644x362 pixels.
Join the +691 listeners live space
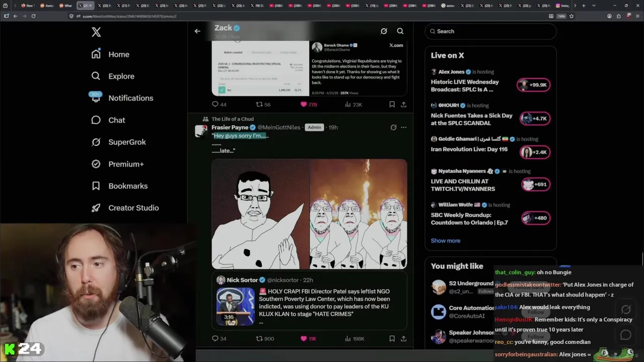pyautogui.click(x=536, y=185)
